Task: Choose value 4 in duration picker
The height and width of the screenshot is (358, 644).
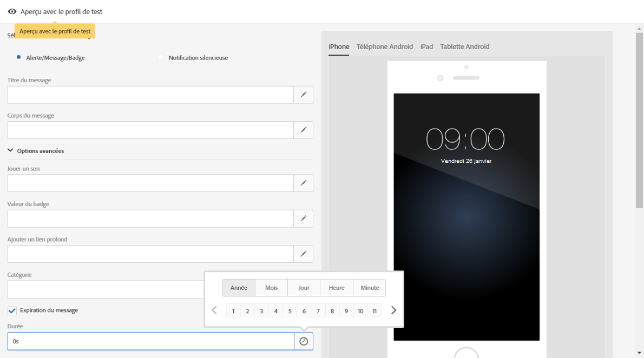Action: (275, 311)
